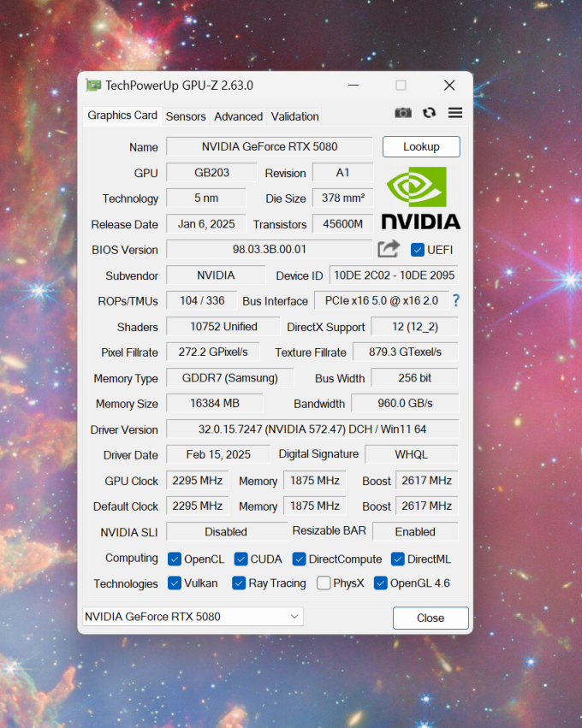Switch to the Advanced tab
This screenshot has width=582, height=728.
238,116
